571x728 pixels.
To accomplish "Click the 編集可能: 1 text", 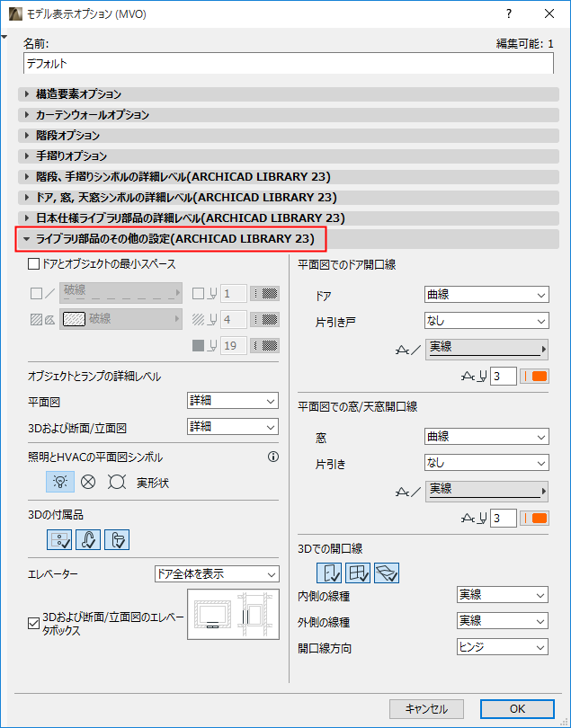I will coord(525,44).
